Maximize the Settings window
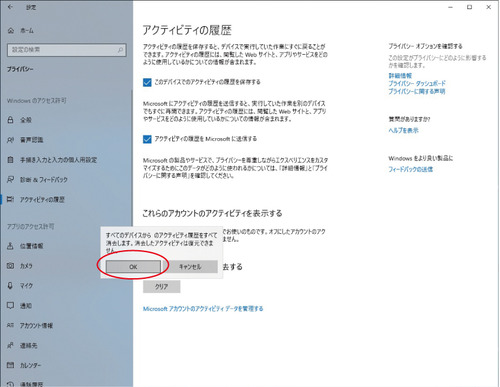The image size is (500, 387). [x=470, y=7]
